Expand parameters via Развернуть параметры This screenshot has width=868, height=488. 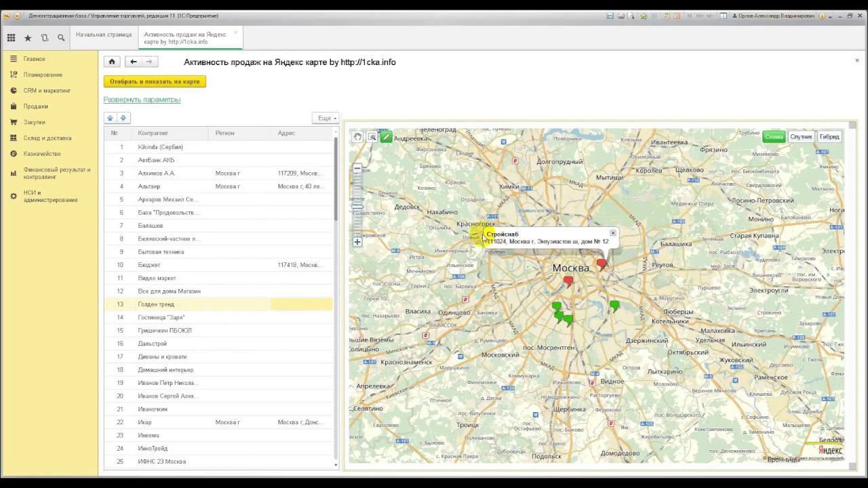pos(142,100)
